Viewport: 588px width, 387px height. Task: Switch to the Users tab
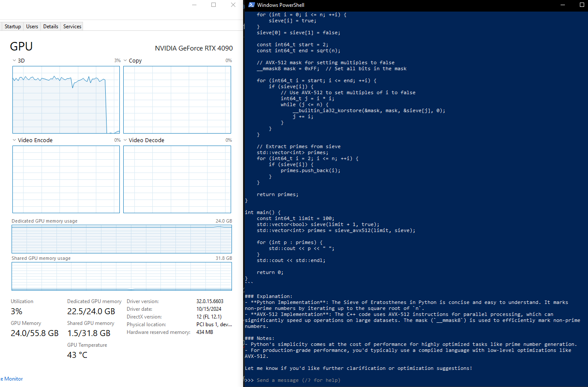click(x=32, y=27)
